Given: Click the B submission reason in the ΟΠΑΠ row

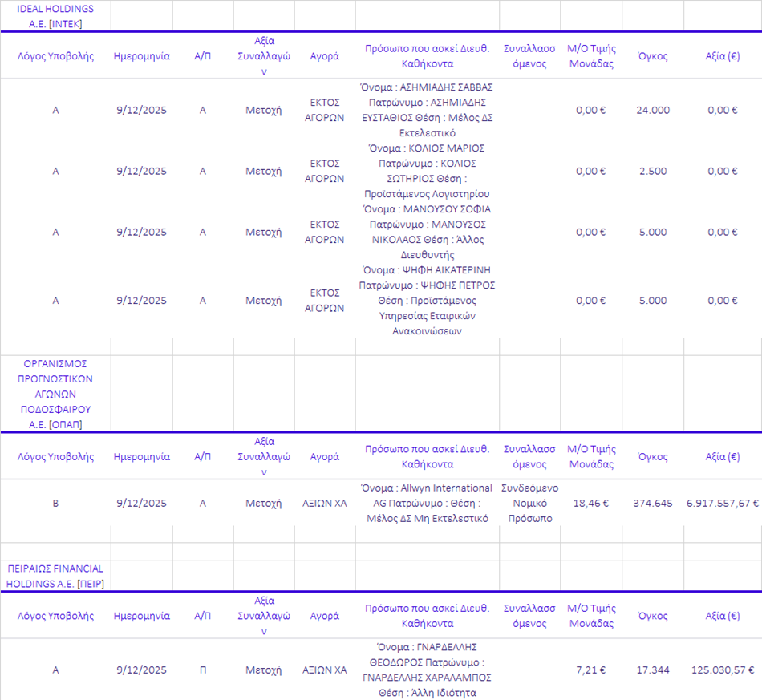Looking at the screenshot, I should click(x=55, y=504).
